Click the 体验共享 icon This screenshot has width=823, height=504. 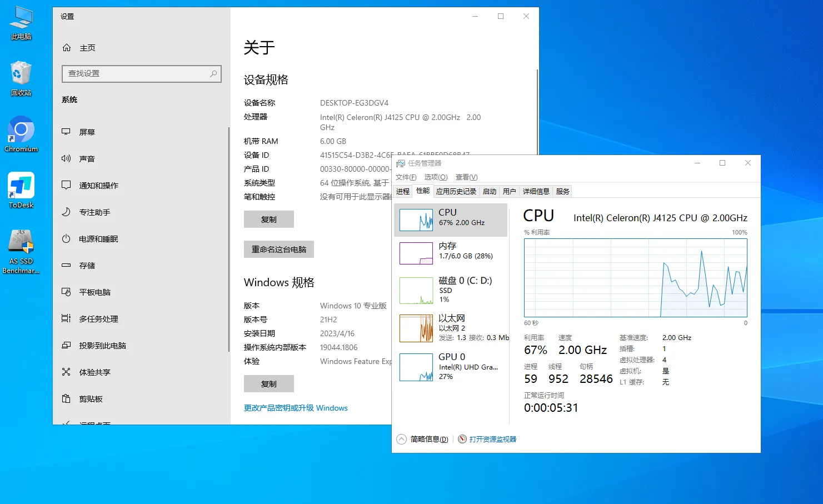click(x=66, y=372)
